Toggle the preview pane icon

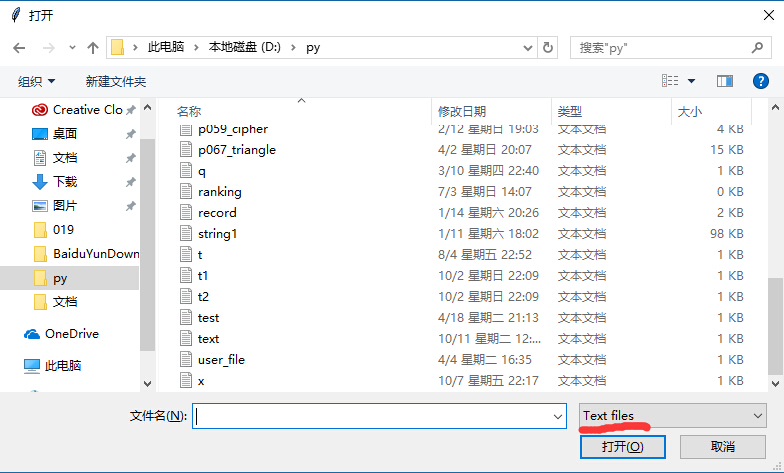(x=725, y=80)
